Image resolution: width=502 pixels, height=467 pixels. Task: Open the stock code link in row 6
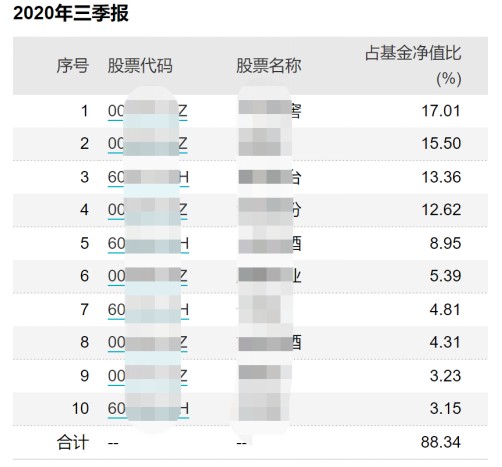click(148, 276)
